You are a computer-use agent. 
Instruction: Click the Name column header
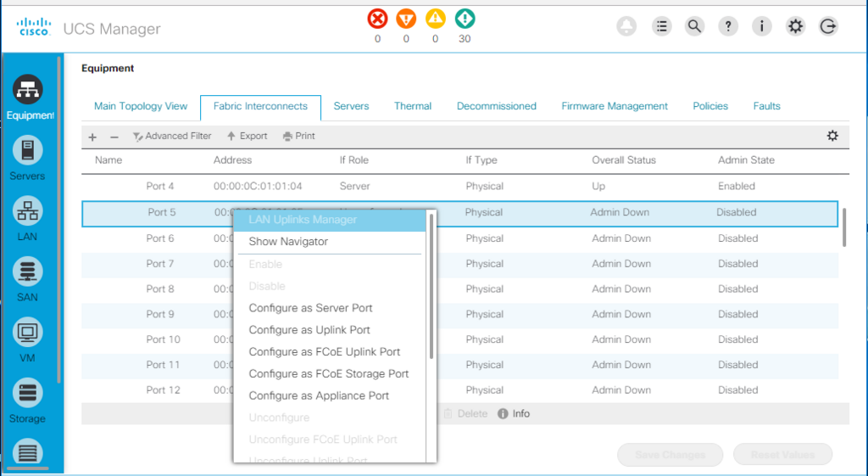pyautogui.click(x=108, y=160)
